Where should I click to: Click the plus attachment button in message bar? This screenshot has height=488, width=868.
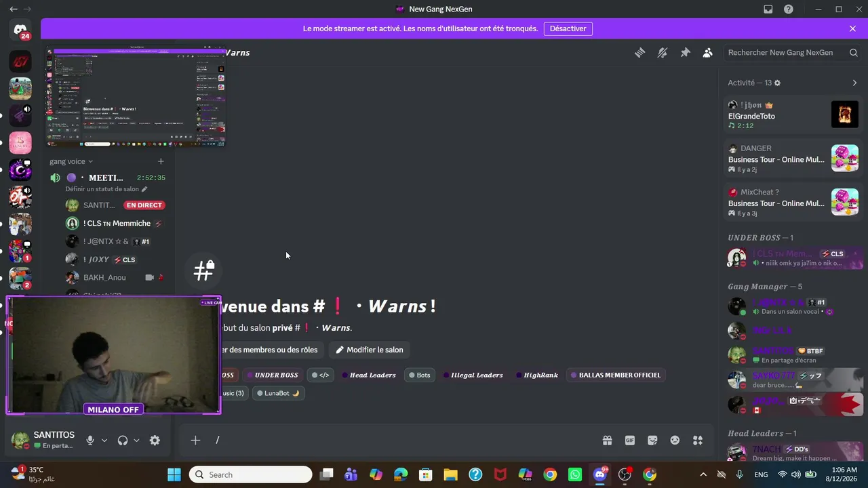pyautogui.click(x=195, y=441)
